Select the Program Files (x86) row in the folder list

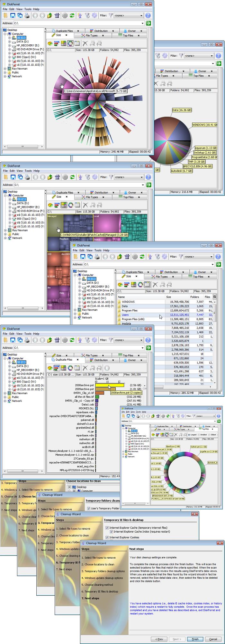[165, 319]
